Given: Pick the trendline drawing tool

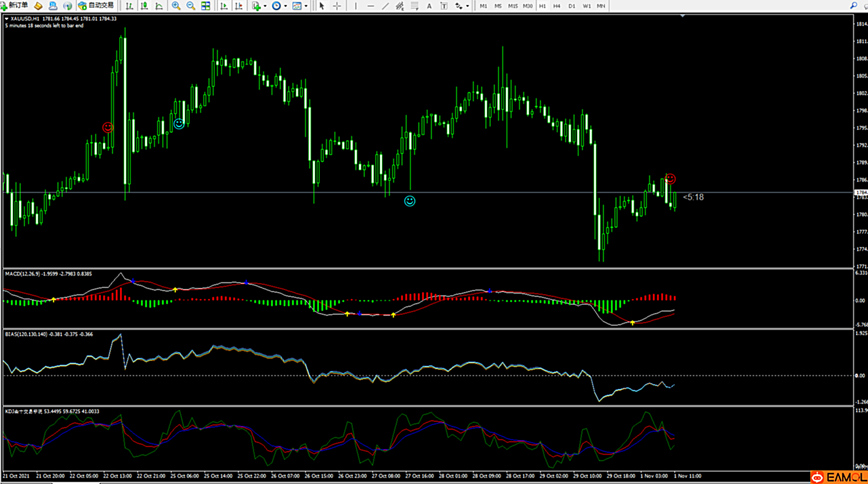Looking at the screenshot, I should tap(385, 6).
